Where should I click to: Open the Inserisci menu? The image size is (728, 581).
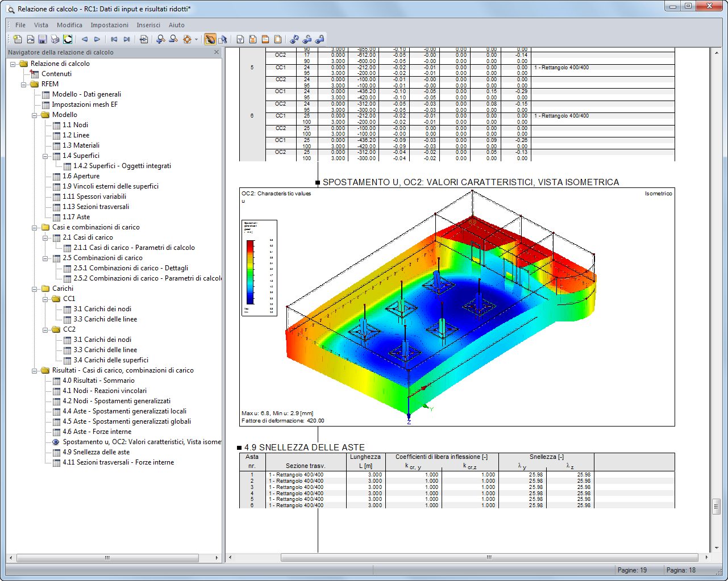[x=148, y=25]
